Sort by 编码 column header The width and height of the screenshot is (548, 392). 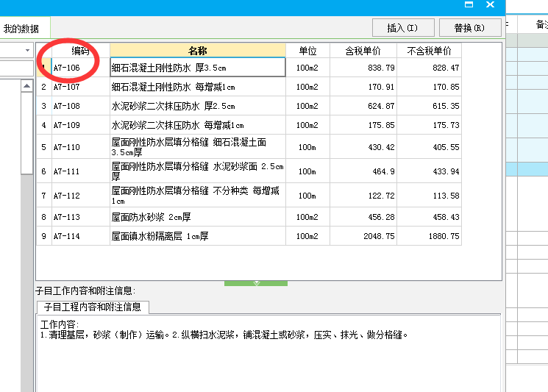pos(81,51)
